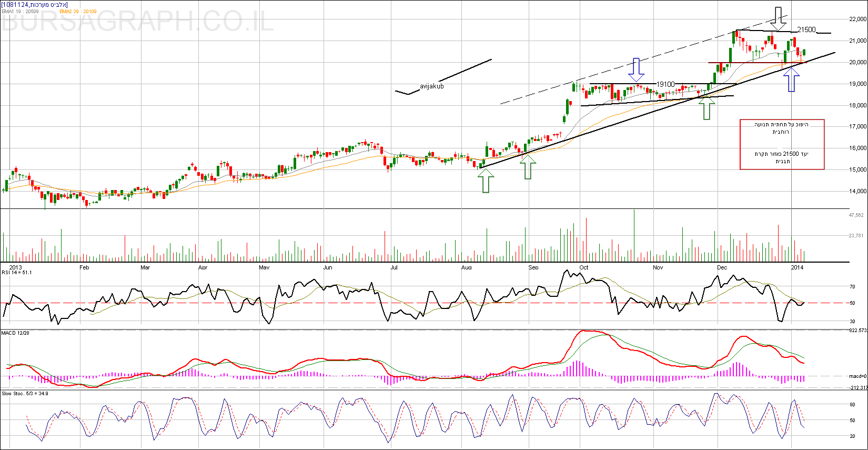Click the Mar month label
The height and width of the screenshot is (450, 868).
tap(145, 267)
